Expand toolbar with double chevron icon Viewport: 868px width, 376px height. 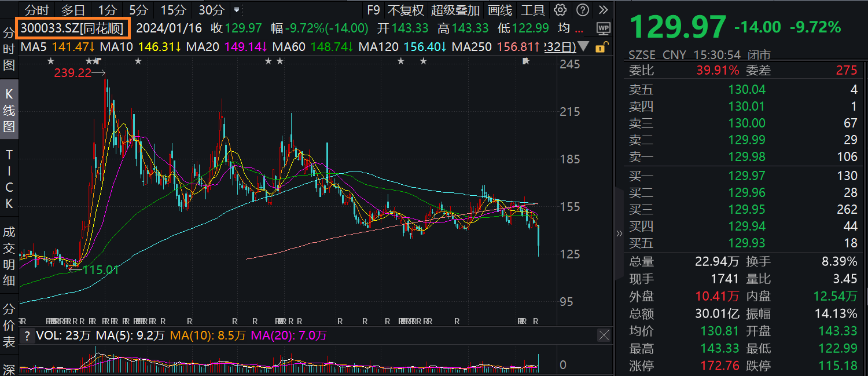[x=604, y=10]
